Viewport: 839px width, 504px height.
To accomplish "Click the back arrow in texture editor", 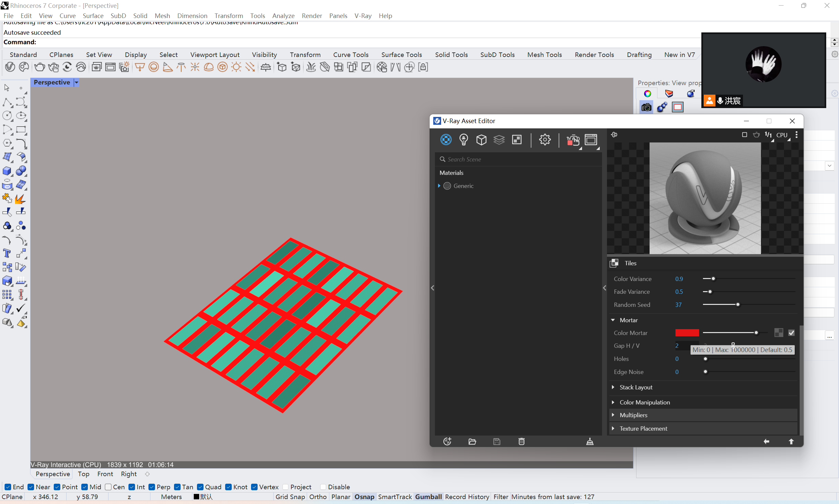I will pyautogui.click(x=767, y=441).
